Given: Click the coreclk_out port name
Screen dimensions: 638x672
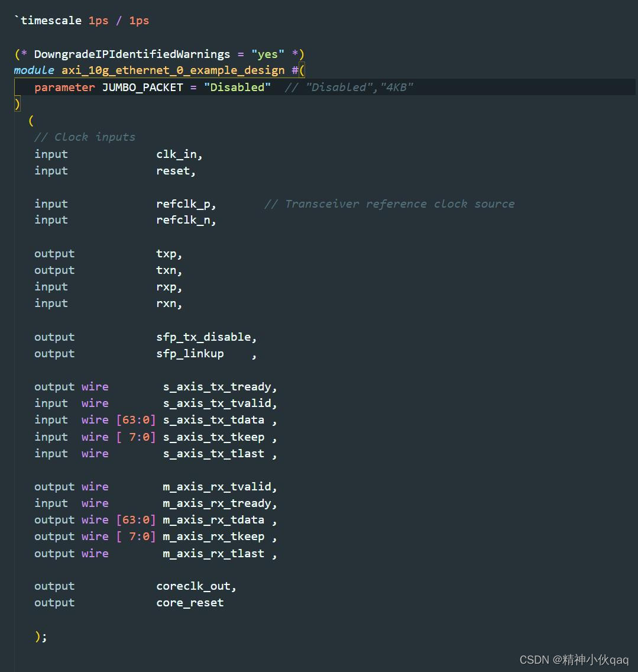Looking at the screenshot, I should pos(193,586).
